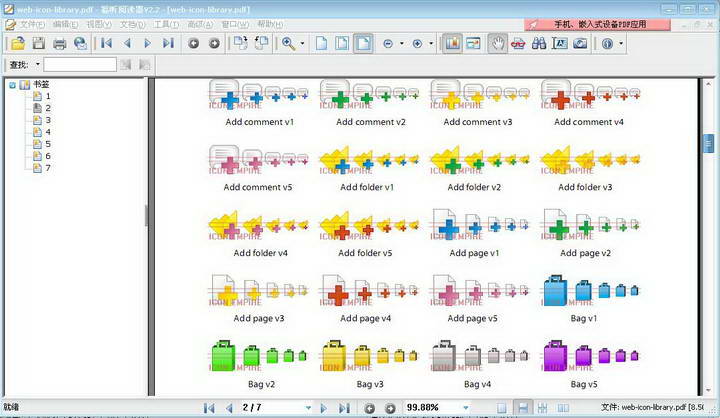Open the 视图(V) menu

(99, 24)
